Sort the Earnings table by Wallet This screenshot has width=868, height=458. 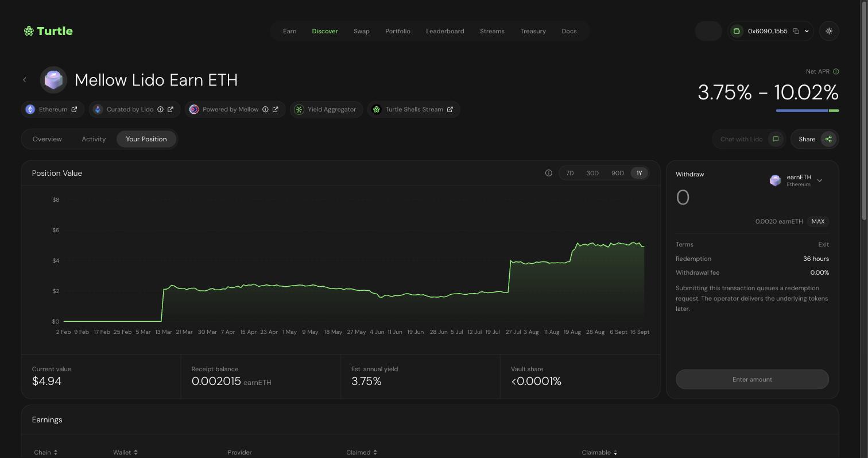click(x=125, y=452)
